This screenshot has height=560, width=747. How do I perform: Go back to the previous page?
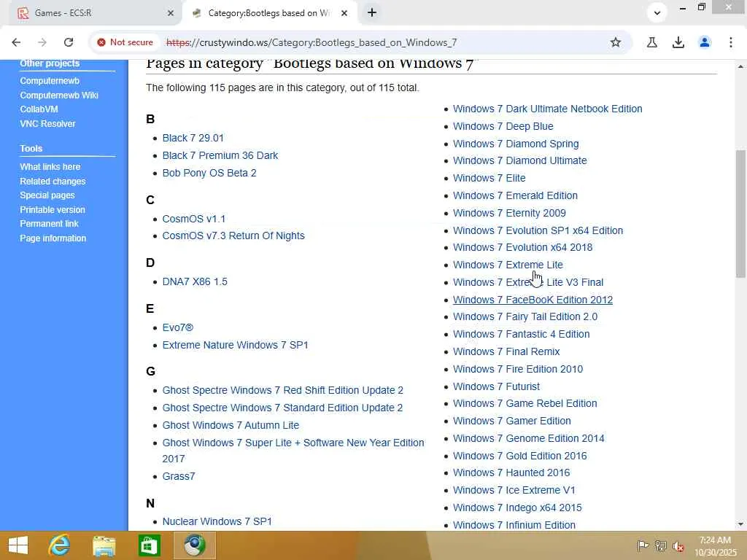(x=16, y=42)
